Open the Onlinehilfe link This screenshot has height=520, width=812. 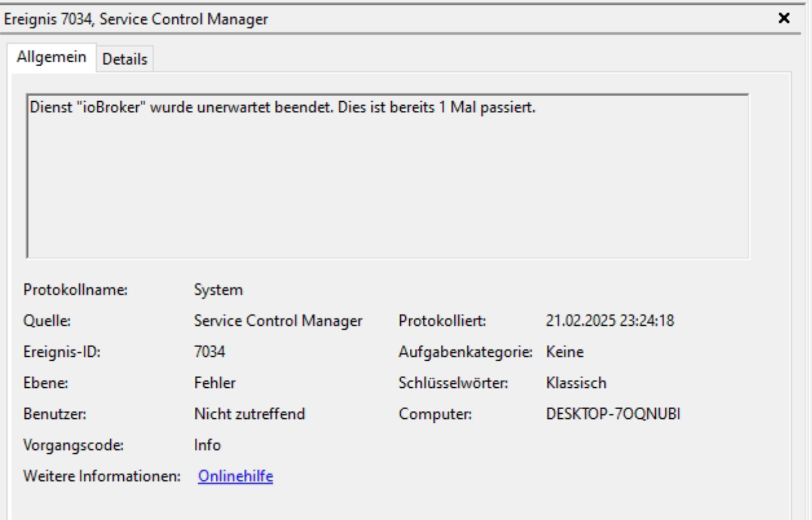pos(235,476)
